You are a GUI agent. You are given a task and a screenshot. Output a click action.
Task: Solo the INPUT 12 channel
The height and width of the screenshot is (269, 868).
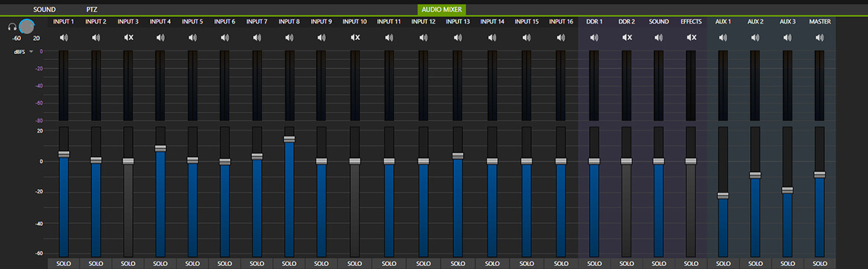click(424, 264)
